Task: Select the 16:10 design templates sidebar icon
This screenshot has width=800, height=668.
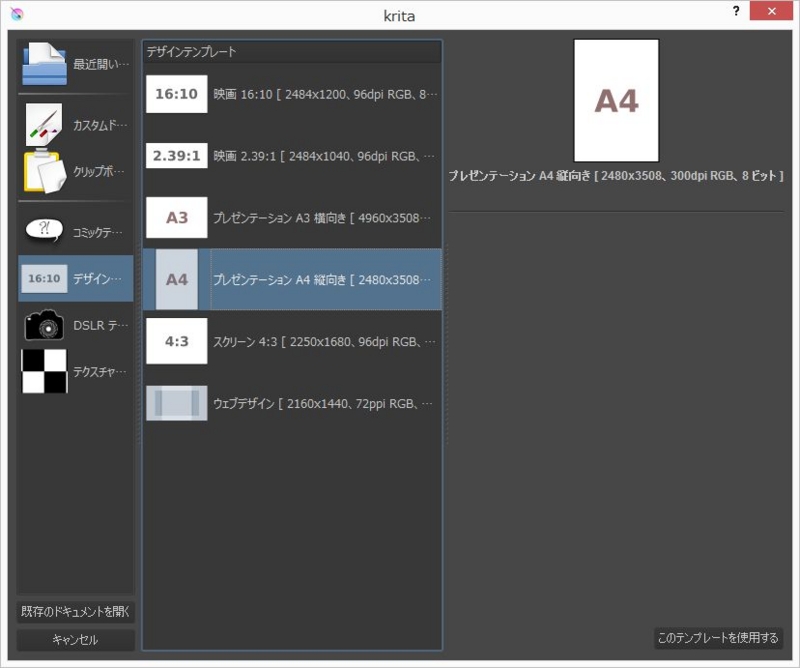Action: [x=44, y=279]
